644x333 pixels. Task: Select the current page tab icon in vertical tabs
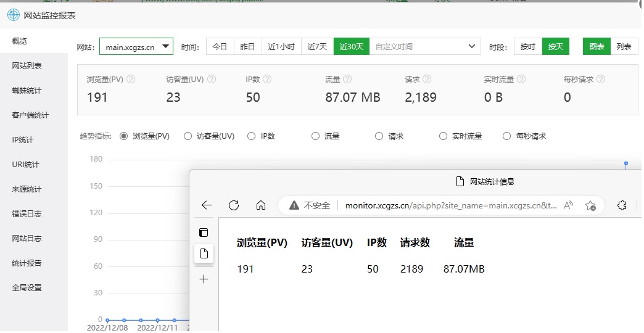204,253
